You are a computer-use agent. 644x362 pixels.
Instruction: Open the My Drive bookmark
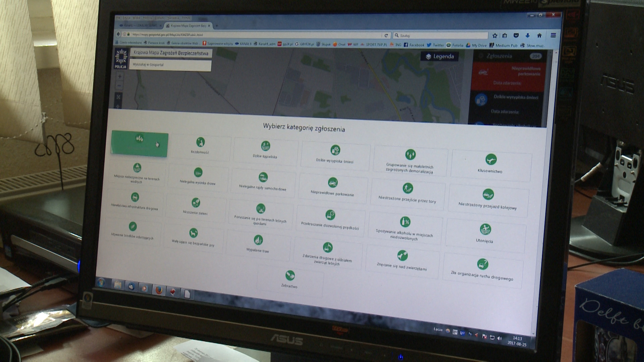tap(476, 45)
